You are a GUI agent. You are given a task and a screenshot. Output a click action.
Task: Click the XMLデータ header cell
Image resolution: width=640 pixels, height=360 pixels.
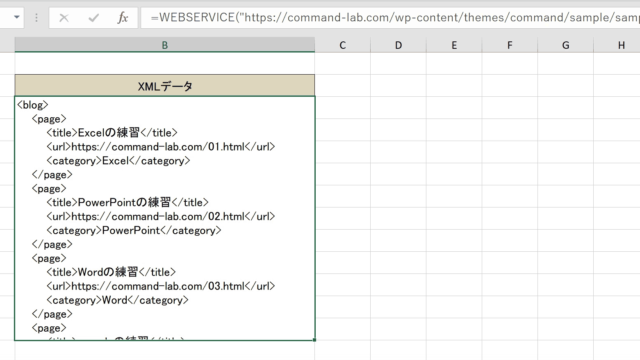[164, 86]
